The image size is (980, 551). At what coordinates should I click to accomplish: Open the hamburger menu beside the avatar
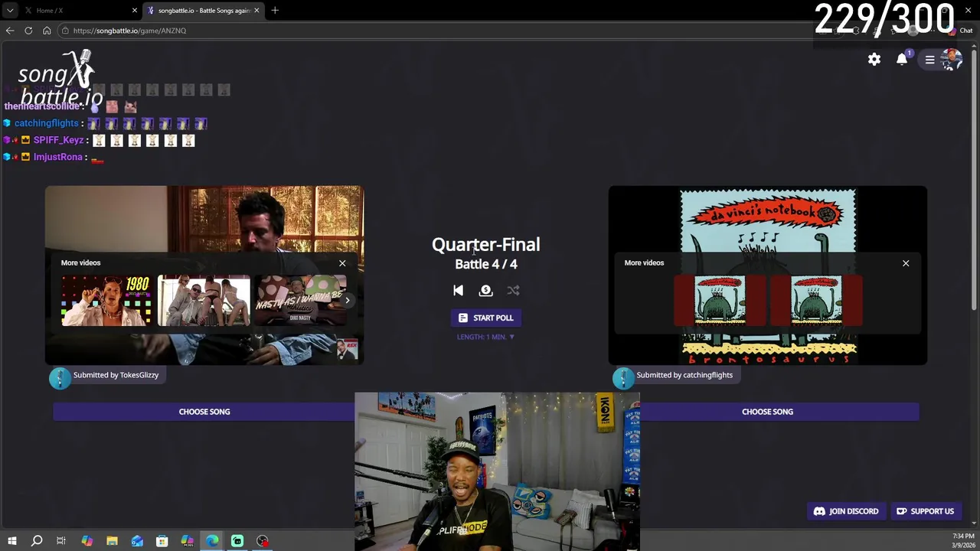pyautogui.click(x=929, y=60)
